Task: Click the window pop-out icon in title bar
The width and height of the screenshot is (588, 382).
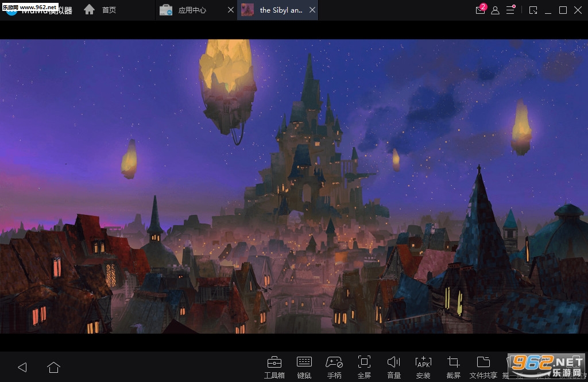Action: [x=533, y=10]
